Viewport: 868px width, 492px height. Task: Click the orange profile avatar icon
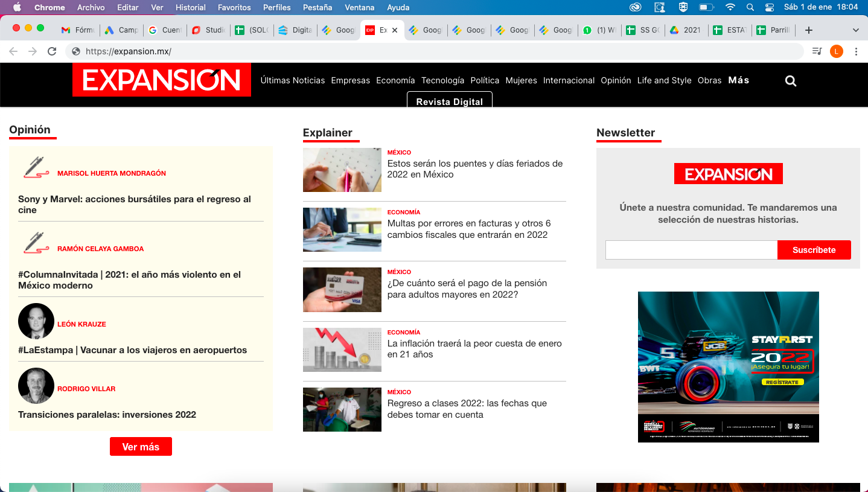[x=836, y=51]
